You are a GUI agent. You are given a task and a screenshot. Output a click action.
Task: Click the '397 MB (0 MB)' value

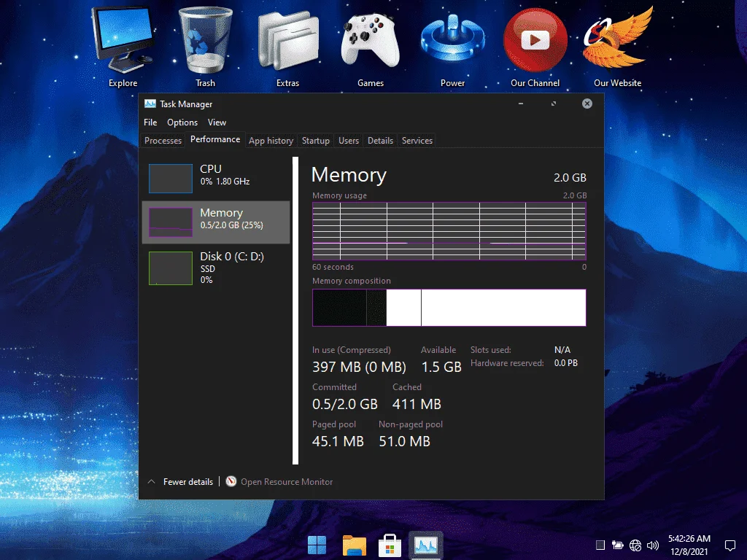[359, 367]
